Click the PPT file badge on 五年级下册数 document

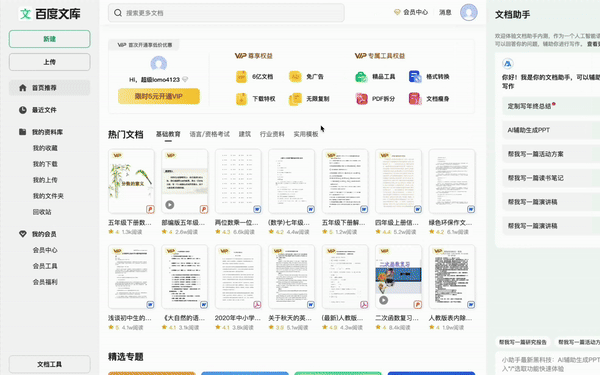click(150, 209)
